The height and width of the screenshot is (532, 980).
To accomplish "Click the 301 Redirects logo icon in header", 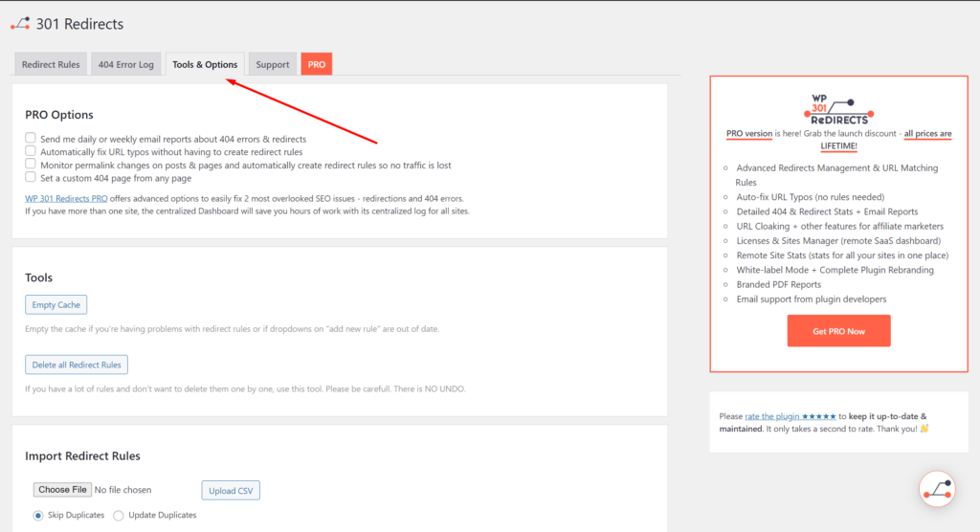I will pyautogui.click(x=20, y=23).
